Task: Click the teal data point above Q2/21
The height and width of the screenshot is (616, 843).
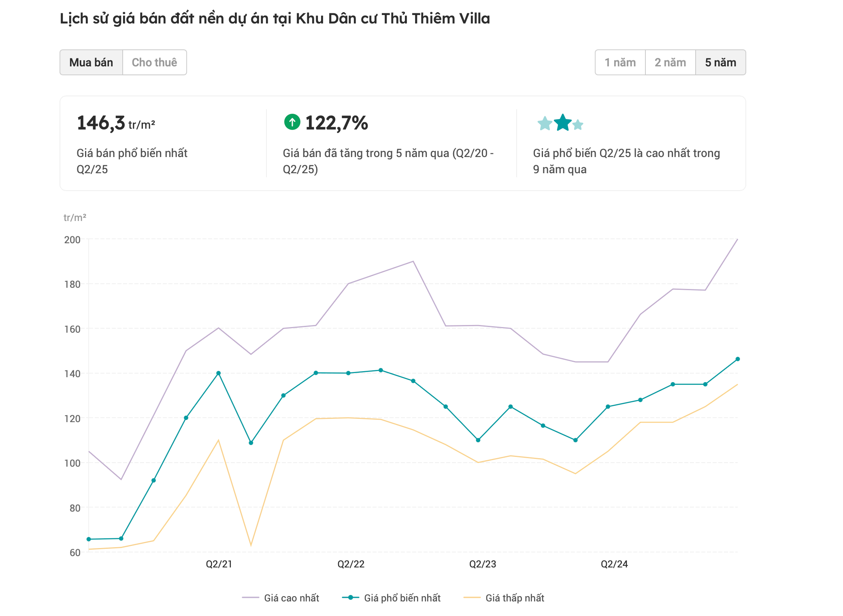Action: 219,373
